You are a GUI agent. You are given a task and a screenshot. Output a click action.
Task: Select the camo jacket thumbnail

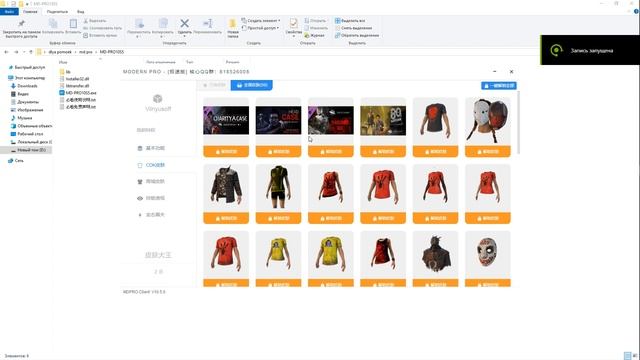226,185
